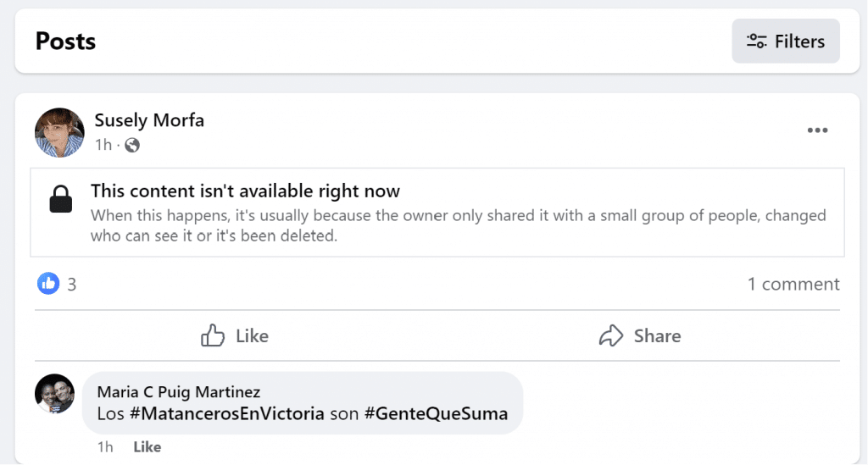Open Maria C Puig Martinez's profile name
The image size is (868, 465).
point(179,391)
